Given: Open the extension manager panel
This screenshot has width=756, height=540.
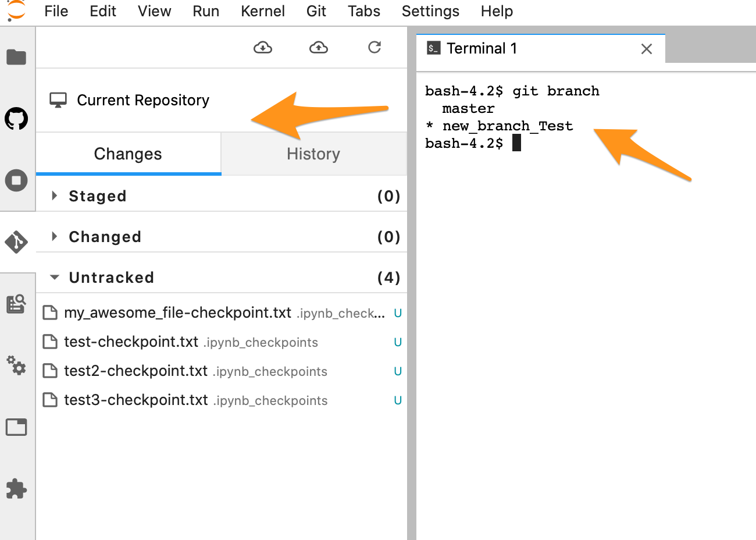Looking at the screenshot, I should point(17,489).
